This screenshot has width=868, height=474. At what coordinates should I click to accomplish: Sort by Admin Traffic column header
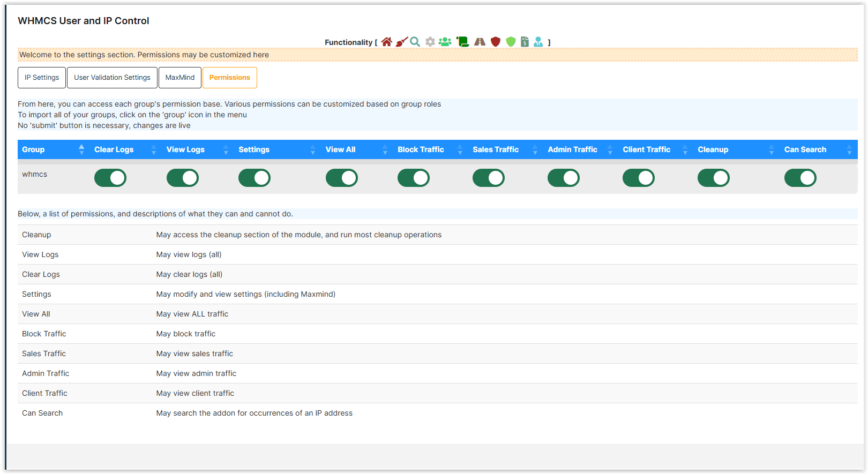coord(581,149)
